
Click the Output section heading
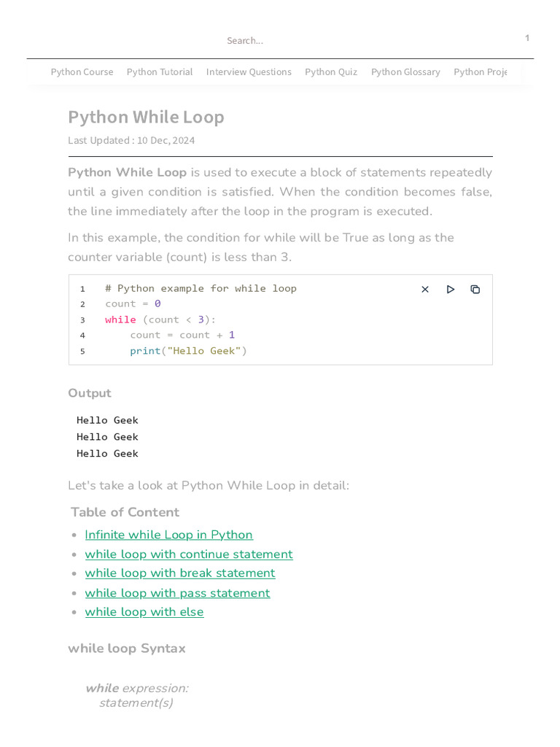point(90,393)
